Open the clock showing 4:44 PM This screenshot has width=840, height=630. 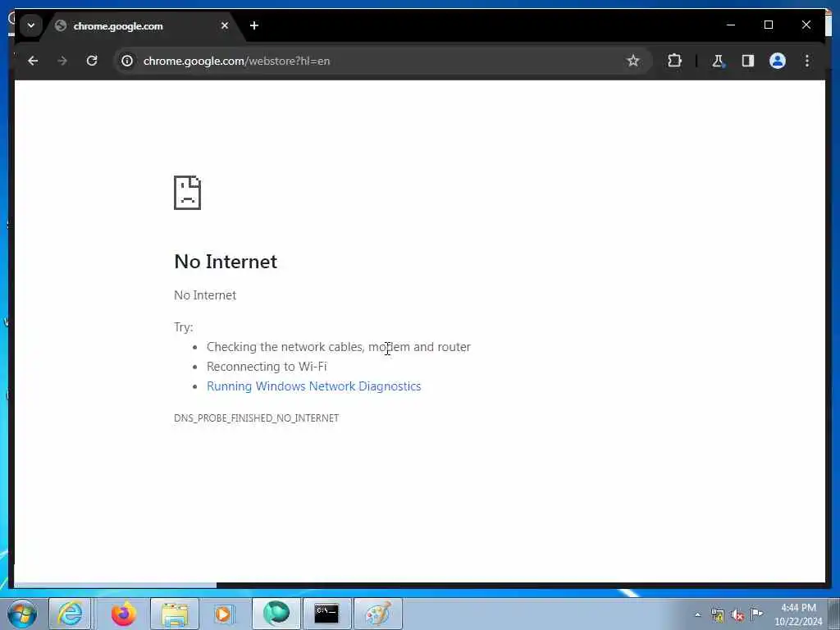pyautogui.click(x=798, y=614)
